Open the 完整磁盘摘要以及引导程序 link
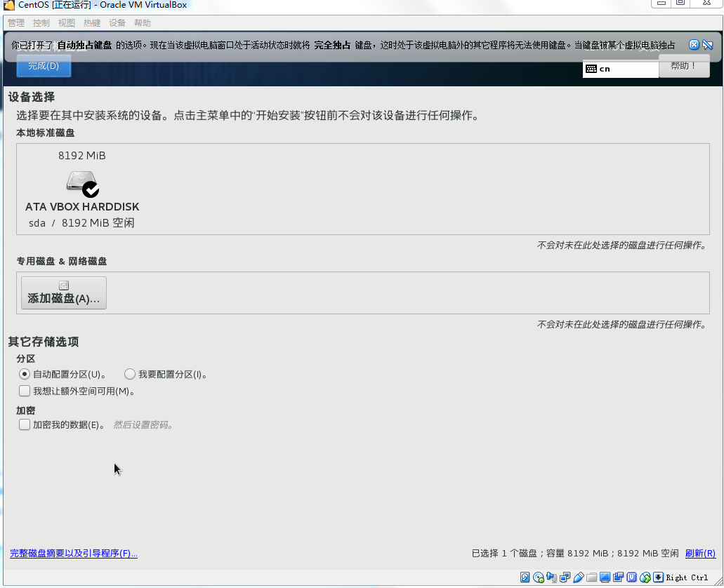The height and width of the screenshot is (588, 724). (x=73, y=554)
